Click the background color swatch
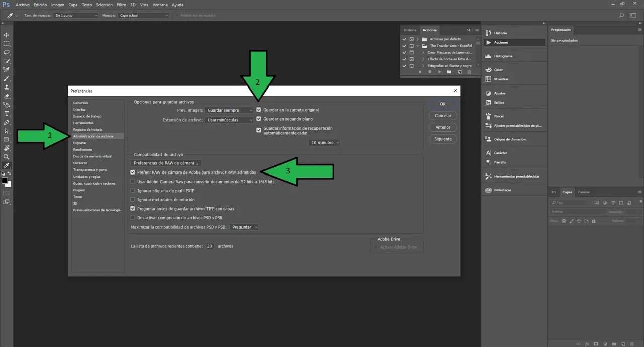This screenshot has width=644, height=347. pos(8,184)
